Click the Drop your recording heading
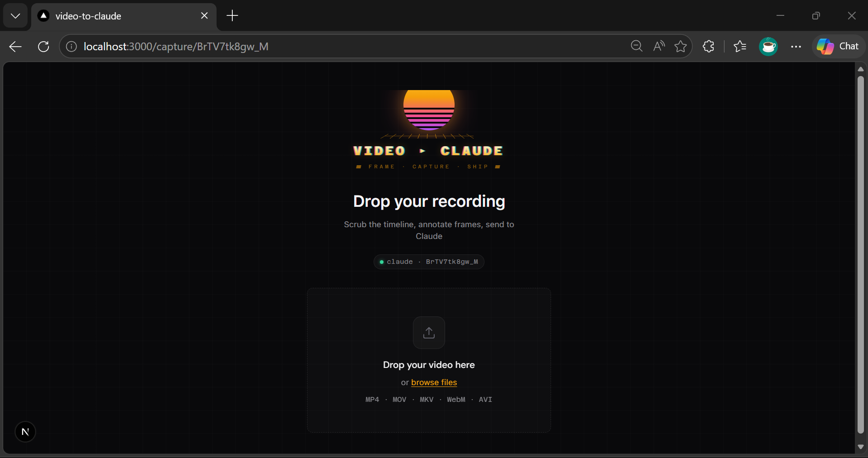The height and width of the screenshot is (458, 868). tap(429, 201)
